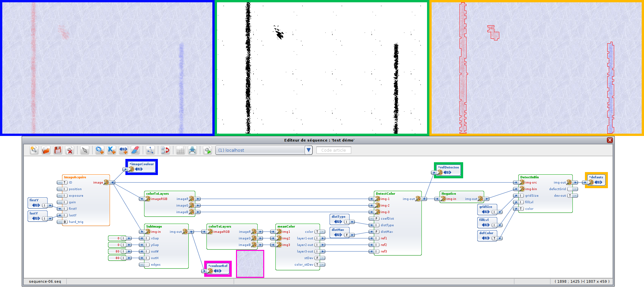Click the I/O icon in the firstY block
The width and height of the screenshot is (644, 287).
click(x=36, y=205)
